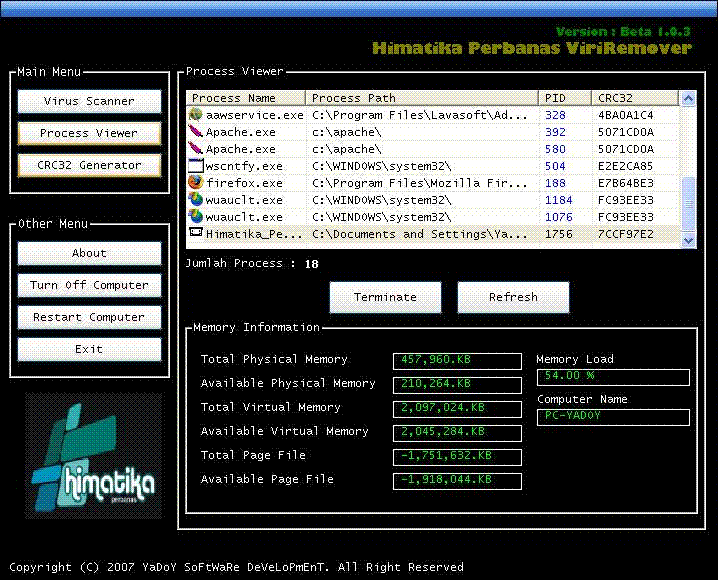Screen dimensions: 718x580
Task: Sort by the Process Name column header
Action: [245, 98]
